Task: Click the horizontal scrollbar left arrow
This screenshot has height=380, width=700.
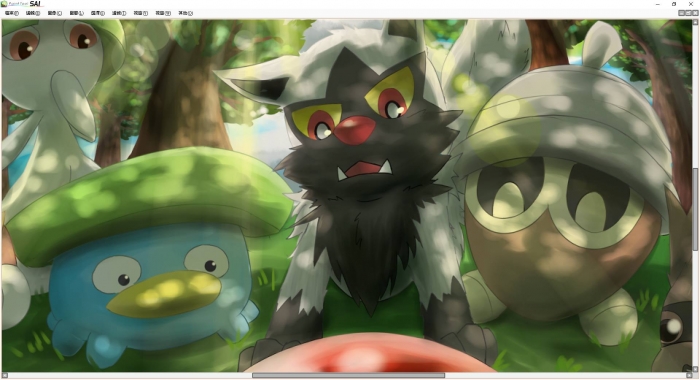Action: 5,376
